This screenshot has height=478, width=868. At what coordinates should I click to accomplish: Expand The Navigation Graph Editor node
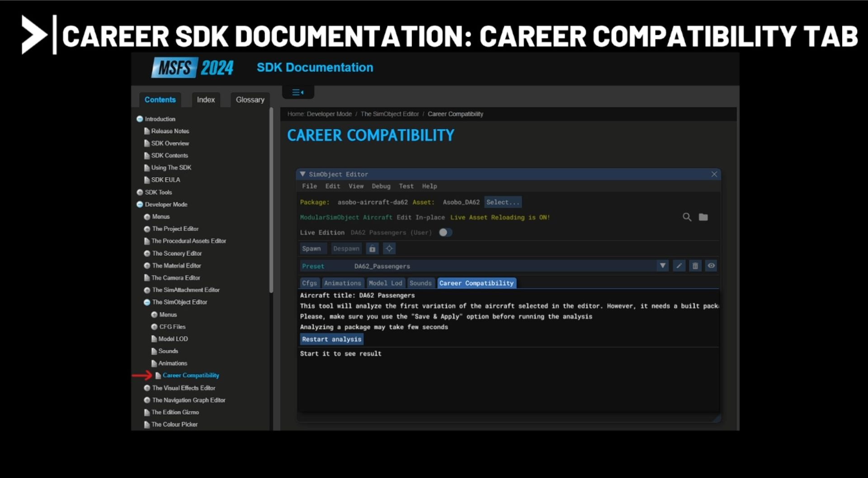click(147, 400)
